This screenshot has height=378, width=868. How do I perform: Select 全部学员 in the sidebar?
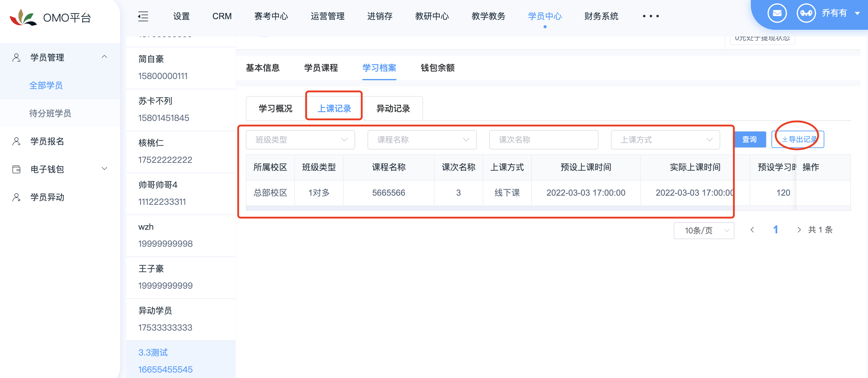tap(46, 86)
